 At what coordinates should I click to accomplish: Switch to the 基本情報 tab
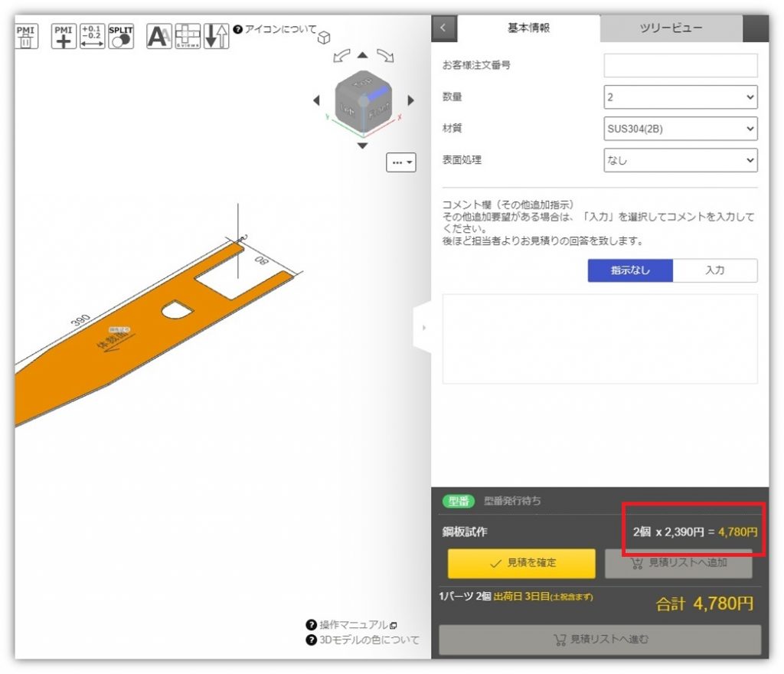point(528,28)
